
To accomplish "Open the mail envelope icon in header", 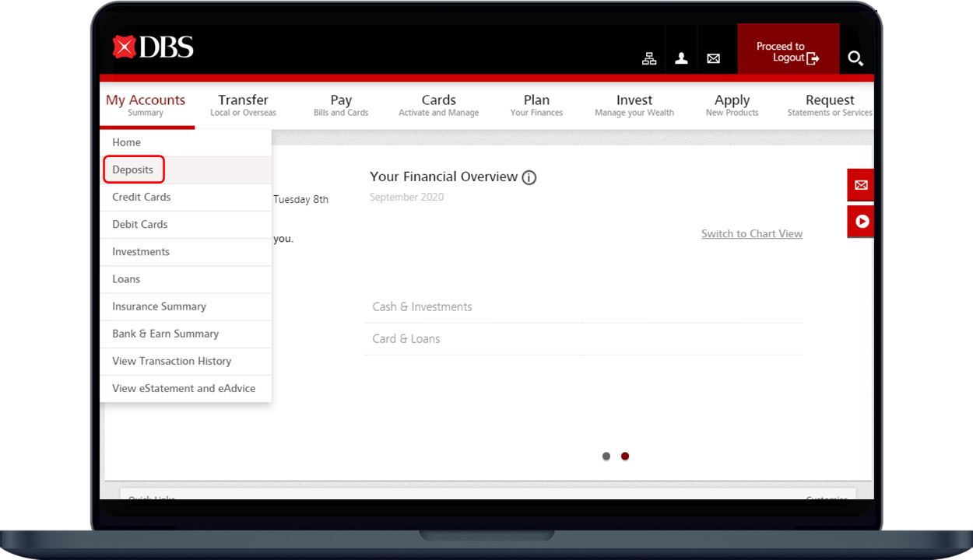I will [713, 58].
